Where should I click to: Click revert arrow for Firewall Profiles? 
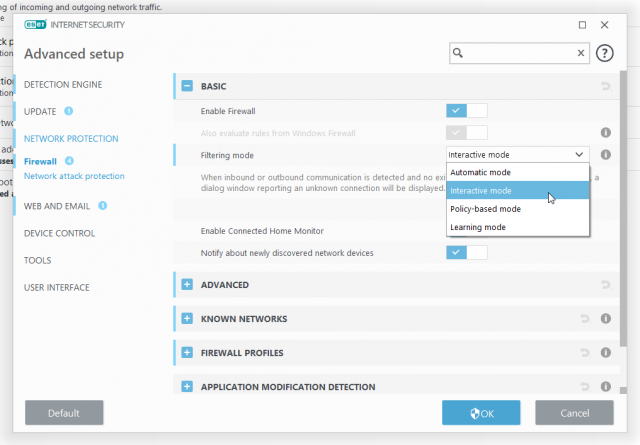[585, 353]
